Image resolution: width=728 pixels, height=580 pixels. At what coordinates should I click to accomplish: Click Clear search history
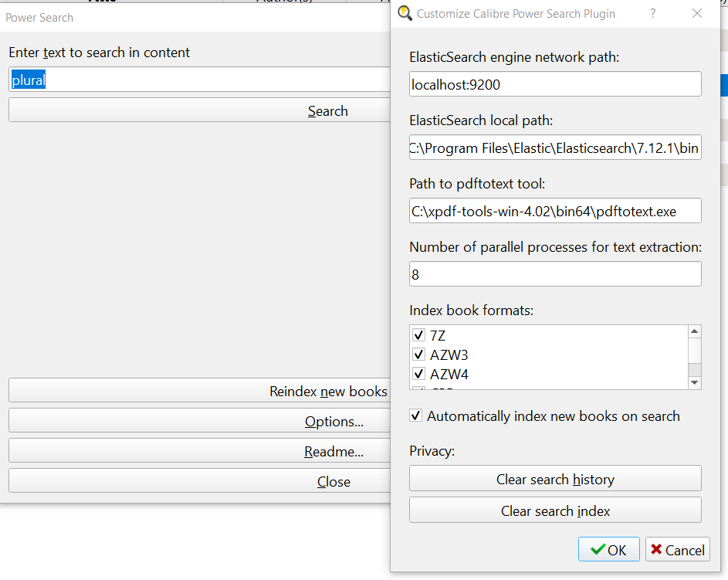click(x=555, y=479)
